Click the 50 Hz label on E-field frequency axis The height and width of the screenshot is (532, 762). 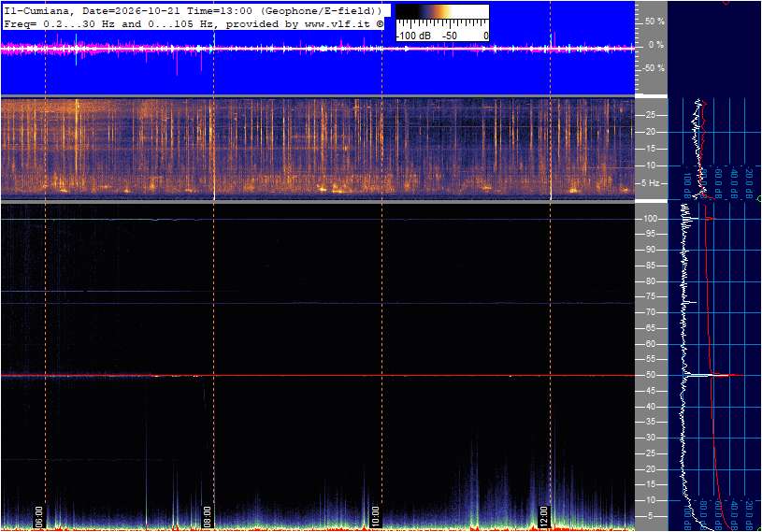click(x=650, y=375)
